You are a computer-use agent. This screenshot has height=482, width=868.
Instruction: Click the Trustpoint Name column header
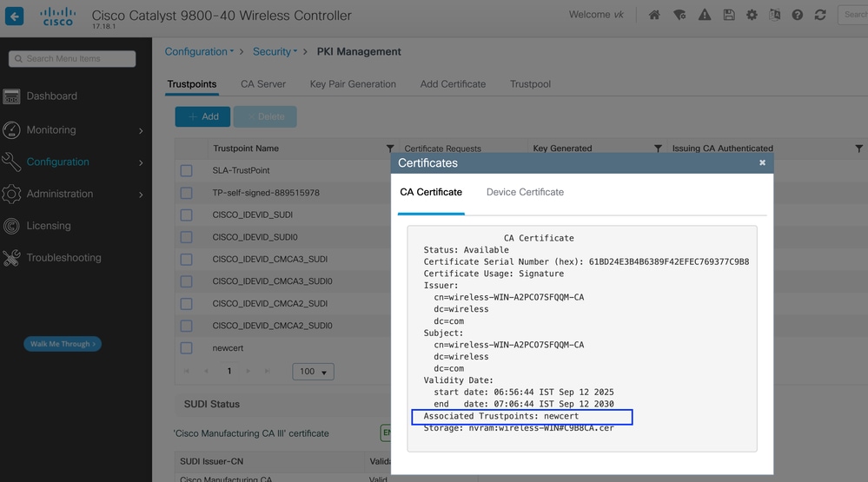point(246,149)
